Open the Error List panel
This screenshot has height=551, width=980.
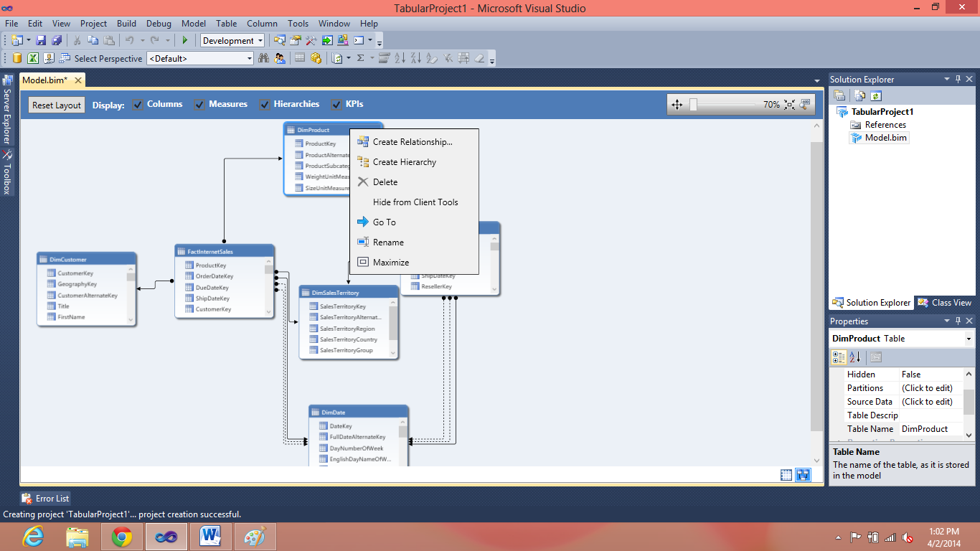pos(45,498)
